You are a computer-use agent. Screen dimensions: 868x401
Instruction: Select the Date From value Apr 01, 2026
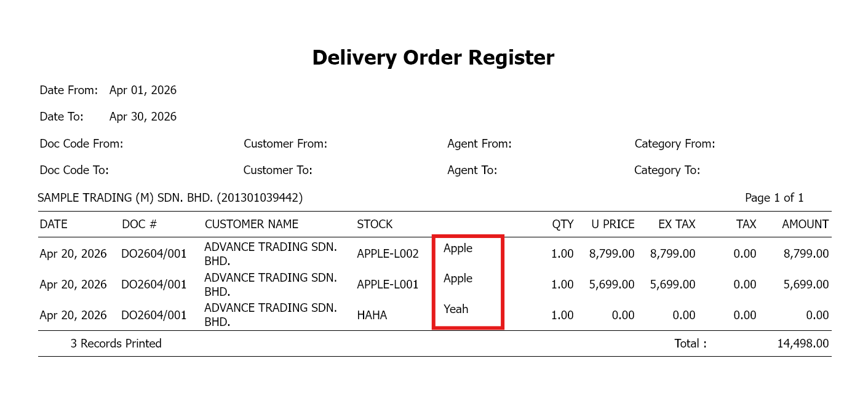(x=143, y=90)
